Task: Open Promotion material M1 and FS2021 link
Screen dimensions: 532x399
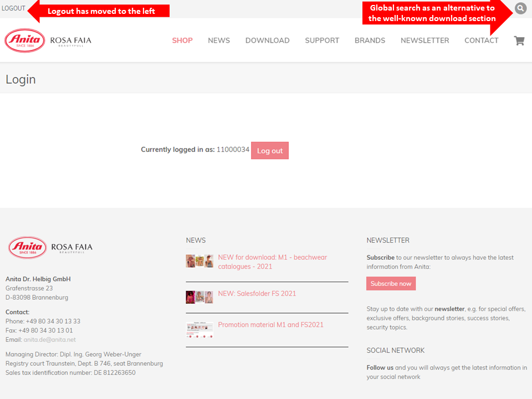Action: click(270, 325)
